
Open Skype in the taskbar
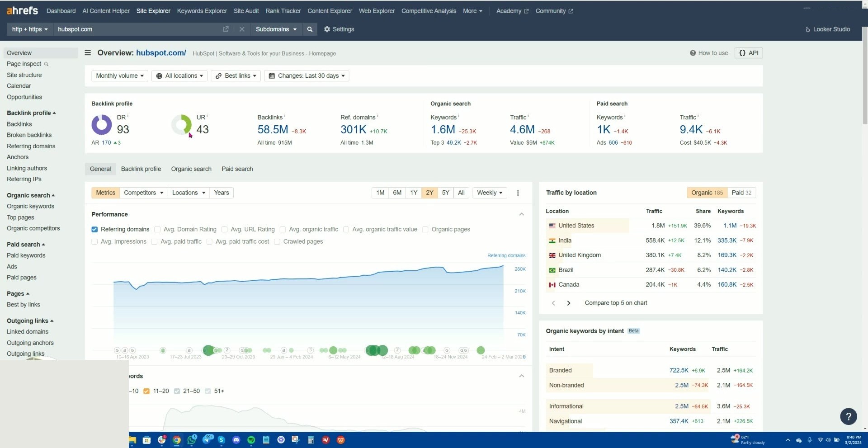(222, 440)
